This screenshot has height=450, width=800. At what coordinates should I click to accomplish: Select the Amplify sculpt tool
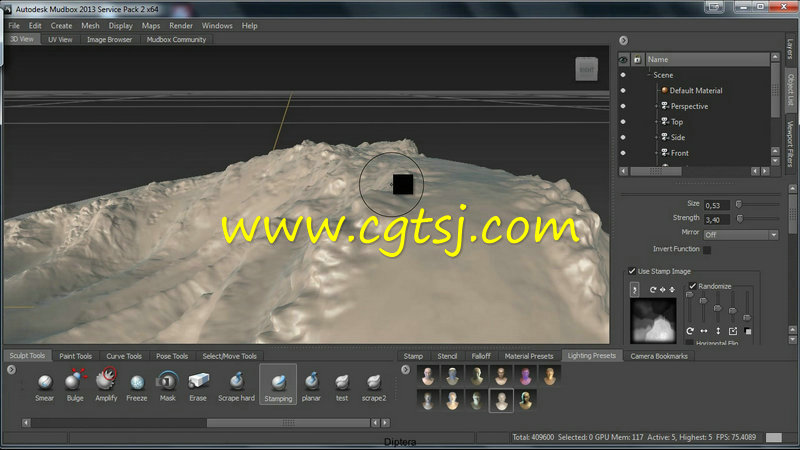tap(106, 386)
